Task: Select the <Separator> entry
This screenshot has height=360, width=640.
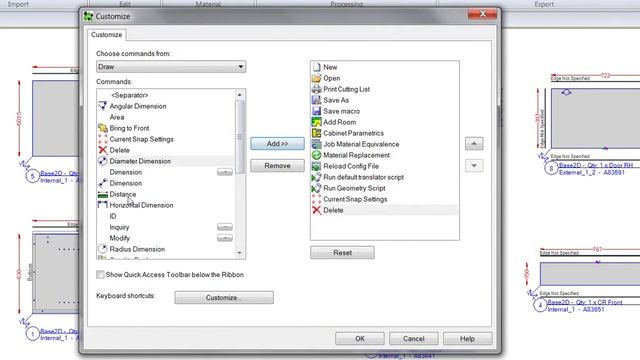Action: 129,95
